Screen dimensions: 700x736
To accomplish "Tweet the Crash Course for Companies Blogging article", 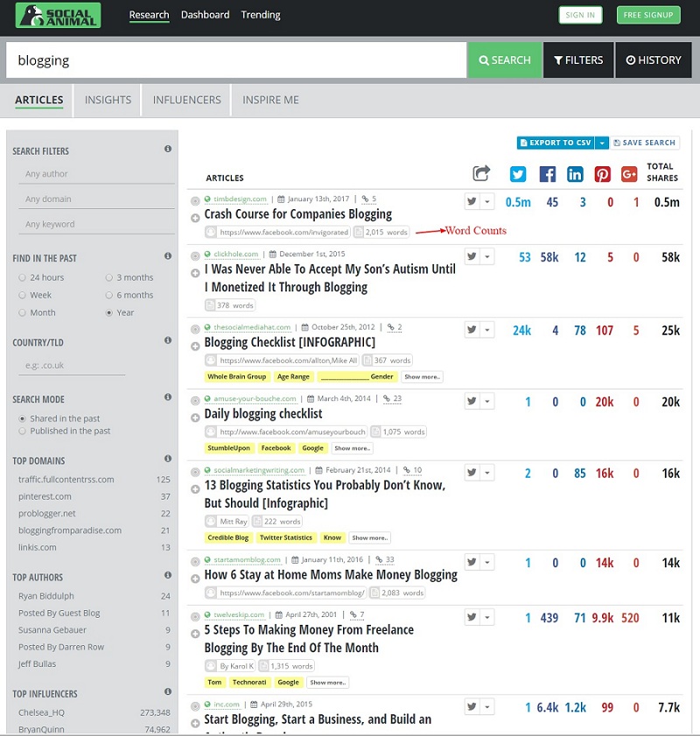I will point(472,202).
